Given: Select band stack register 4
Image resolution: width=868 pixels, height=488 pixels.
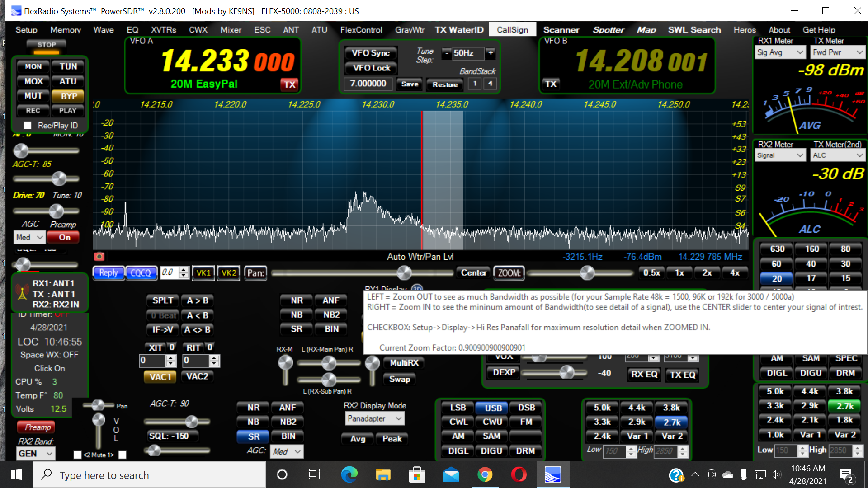Looking at the screenshot, I should click(490, 84).
